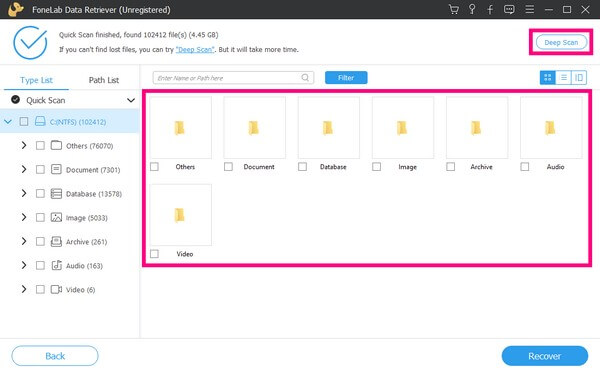The height and width of the screenshot is (377, 600).
Task: Select the Quick Scan label
Action: coord(46,100)
